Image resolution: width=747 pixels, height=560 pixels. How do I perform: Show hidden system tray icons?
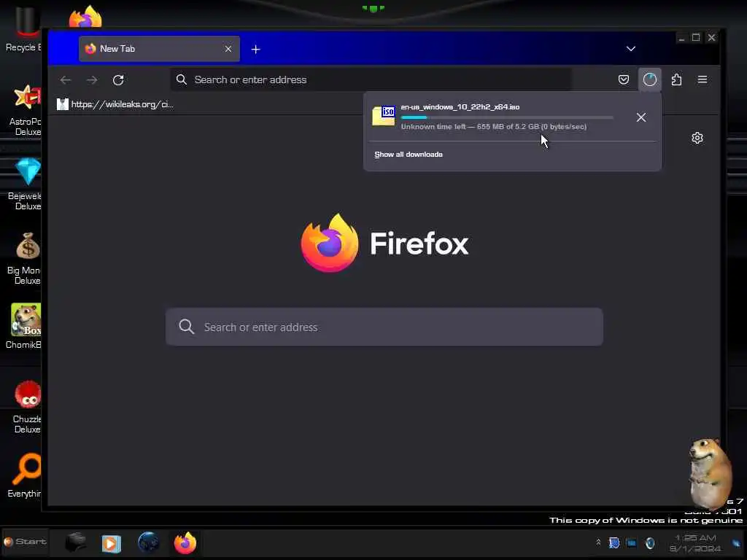(598, 542)
